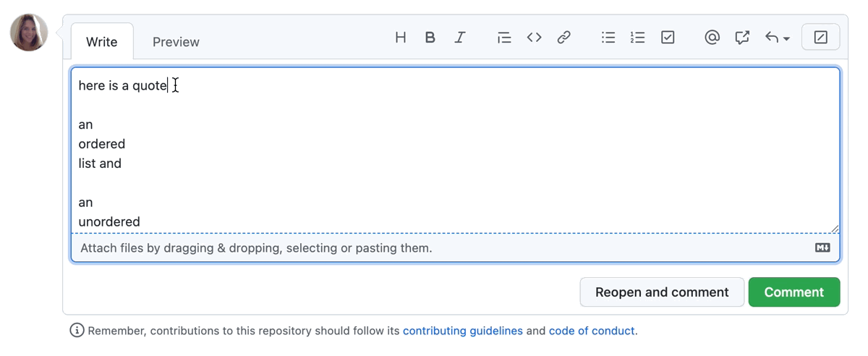Apply bold formatting to text

tap(430, 38)
